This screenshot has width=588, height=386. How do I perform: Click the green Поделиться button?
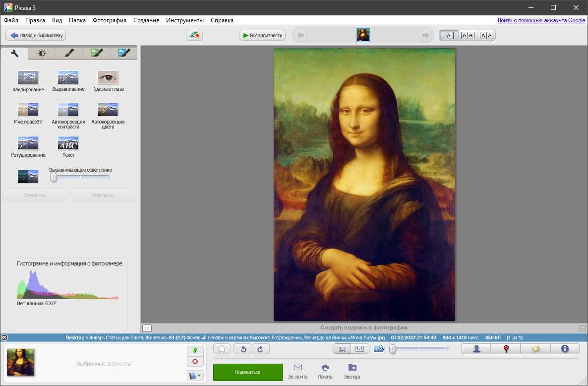pyautogui.click(x=248, y=372)
